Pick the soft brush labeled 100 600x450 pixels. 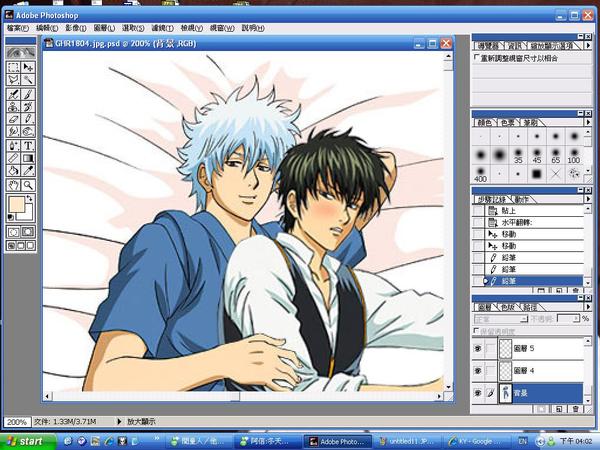coord(574,156)
